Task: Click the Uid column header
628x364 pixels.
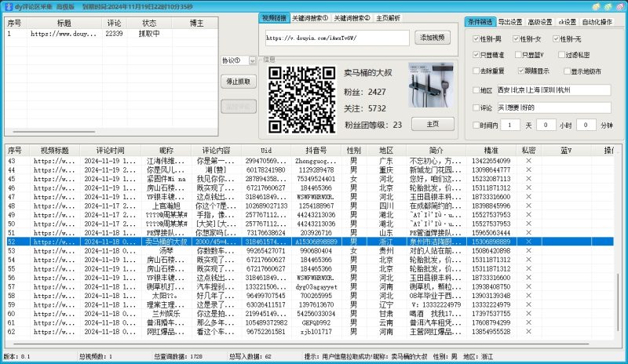Action: (x=266, y=150)
